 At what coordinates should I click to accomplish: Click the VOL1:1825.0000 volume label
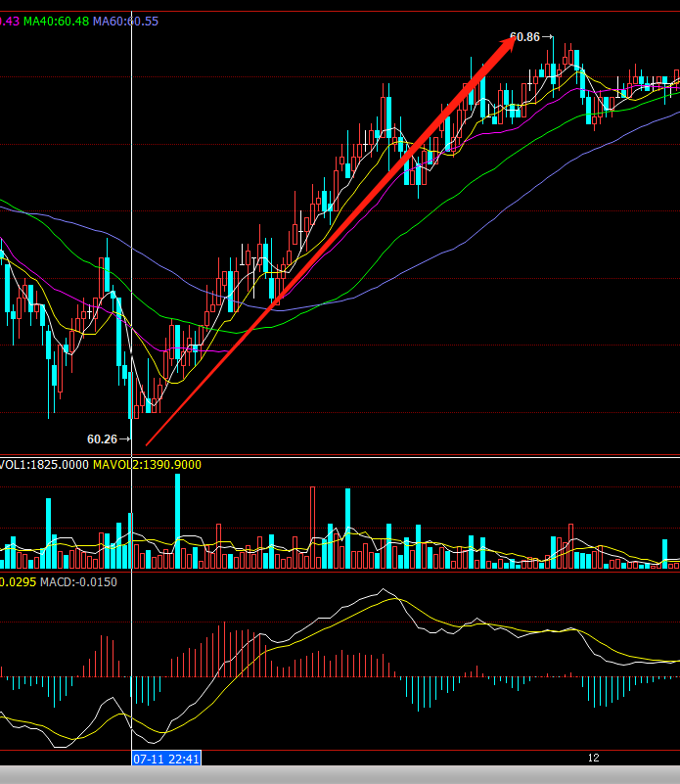[x=43, y=464]
